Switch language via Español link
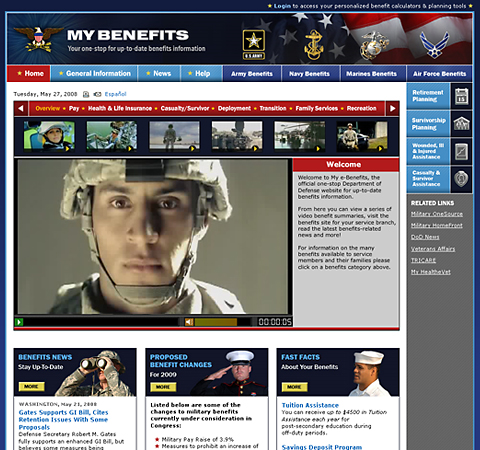 point(115,94)
